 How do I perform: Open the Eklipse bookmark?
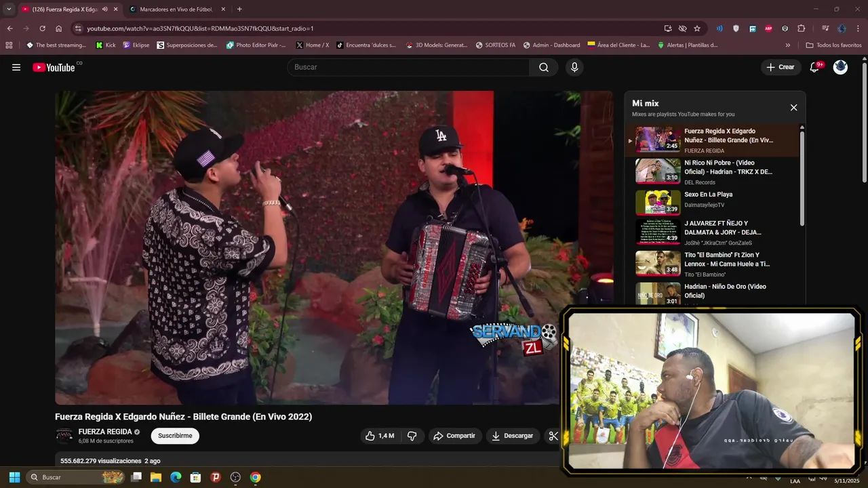(x=136, y=45)
